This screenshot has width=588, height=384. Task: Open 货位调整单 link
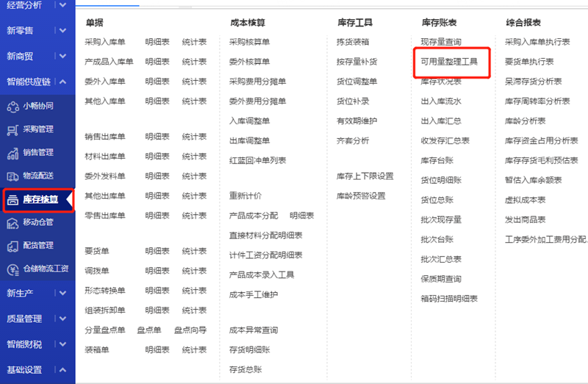tap(356, 82)
